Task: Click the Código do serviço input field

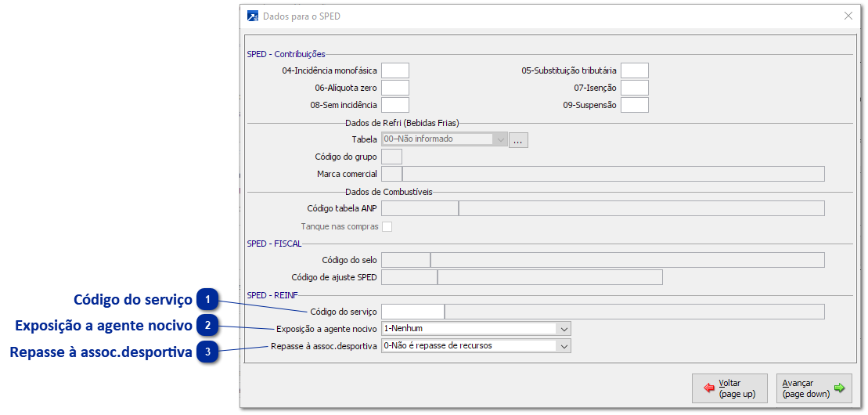Action: [412, 312]
